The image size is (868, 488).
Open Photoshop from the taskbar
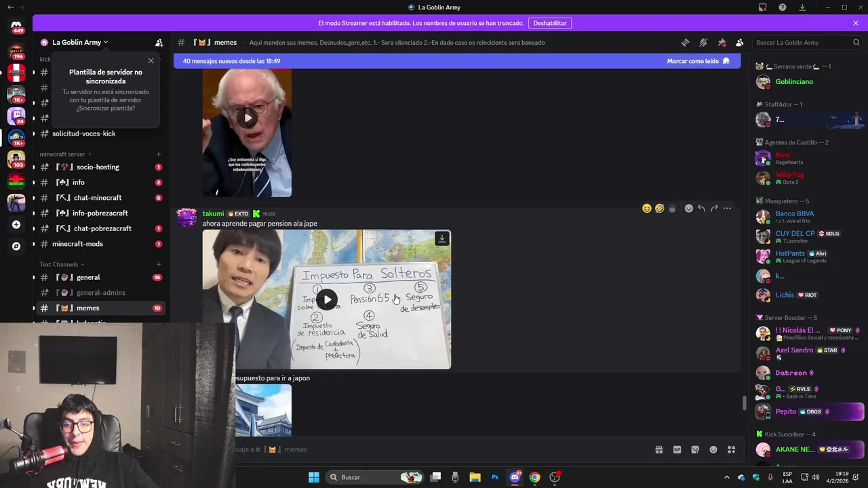[x=495, y=477]
